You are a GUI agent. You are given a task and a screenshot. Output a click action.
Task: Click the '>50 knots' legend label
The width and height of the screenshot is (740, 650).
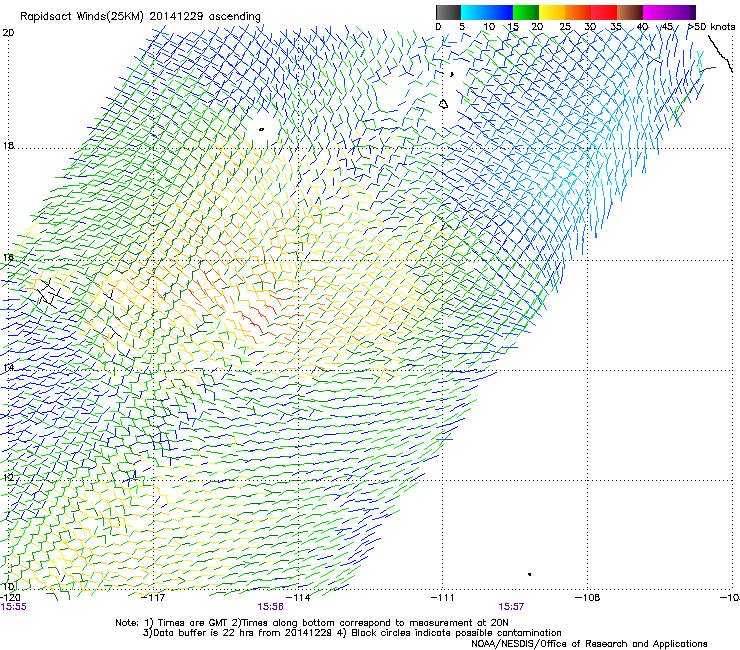712,26
